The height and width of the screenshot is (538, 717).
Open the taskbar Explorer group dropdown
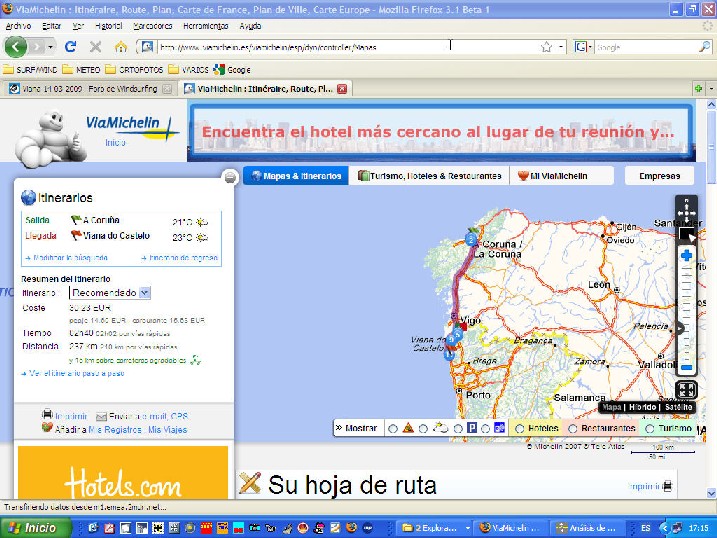(467, 528)
